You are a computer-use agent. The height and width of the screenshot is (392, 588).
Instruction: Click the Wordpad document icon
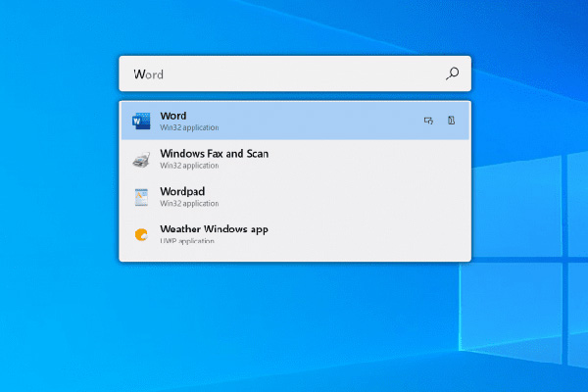coord(141,197)
